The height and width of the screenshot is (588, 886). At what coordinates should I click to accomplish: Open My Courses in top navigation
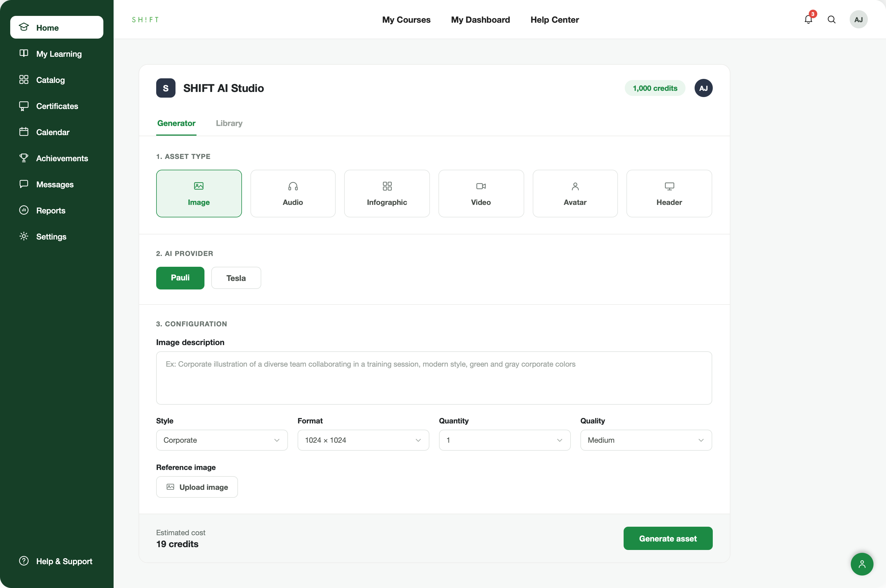(406, 20)
